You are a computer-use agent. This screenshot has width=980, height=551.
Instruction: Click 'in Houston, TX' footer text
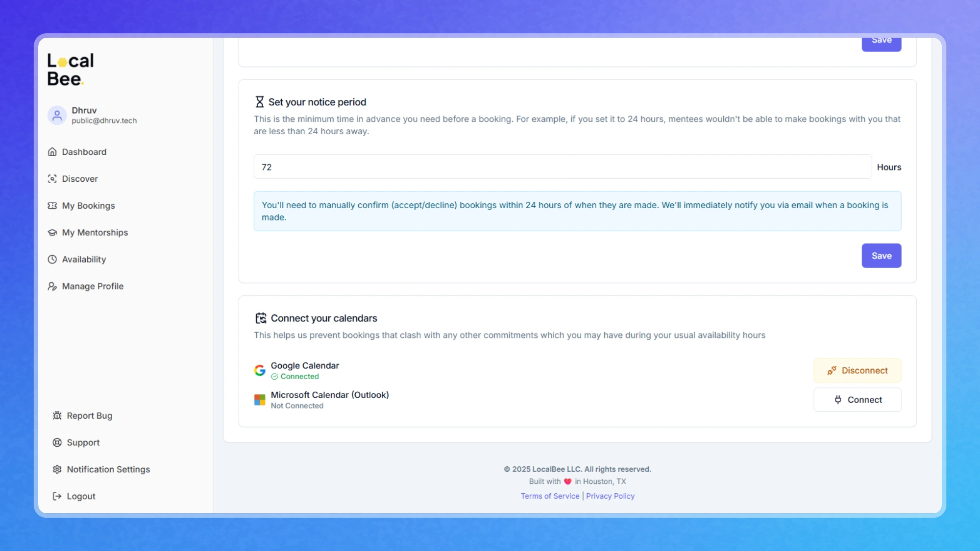[600, 481]
